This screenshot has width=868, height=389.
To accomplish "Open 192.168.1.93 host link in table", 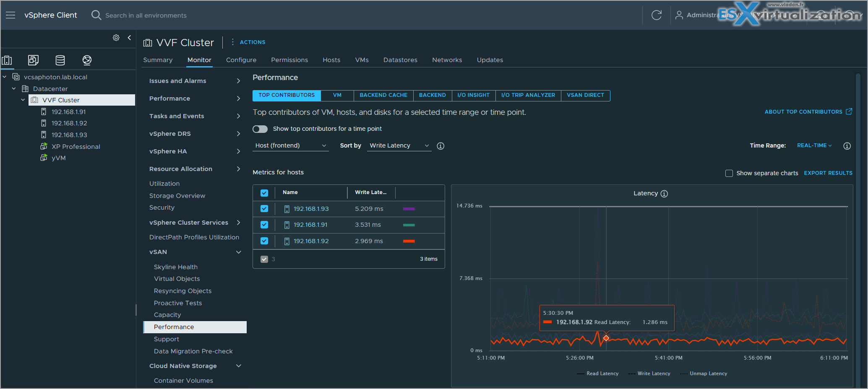I will pyautogui.click(x=311, y=209).
